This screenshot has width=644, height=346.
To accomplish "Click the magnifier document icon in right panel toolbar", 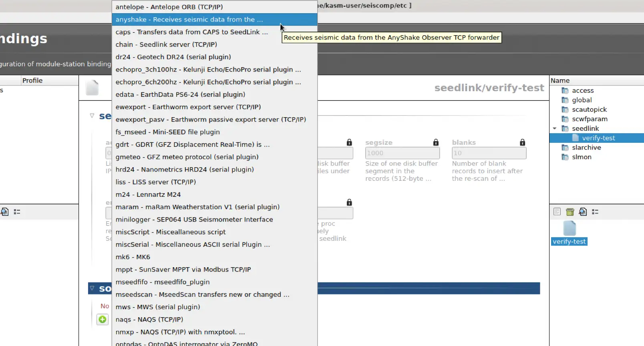I will click(x=583, y=212).
